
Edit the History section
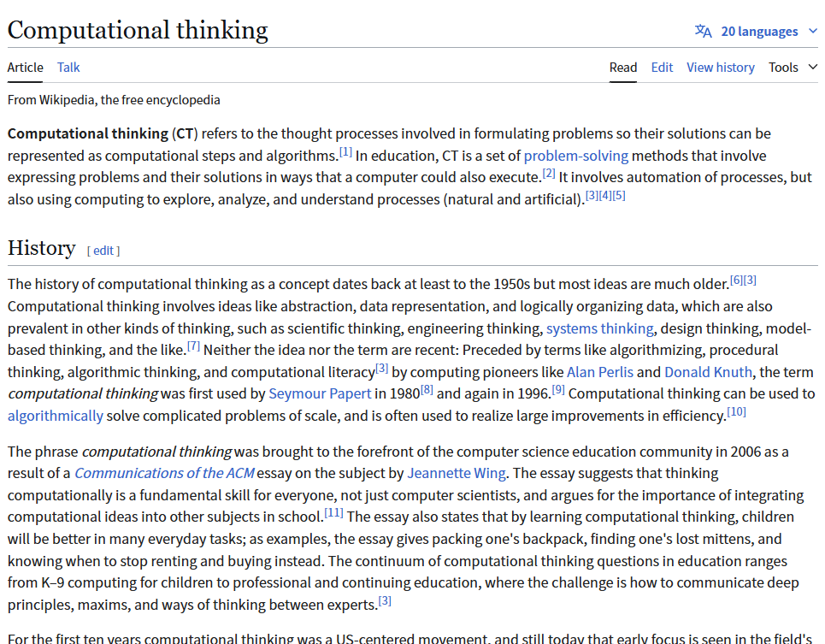pos(103,251)
